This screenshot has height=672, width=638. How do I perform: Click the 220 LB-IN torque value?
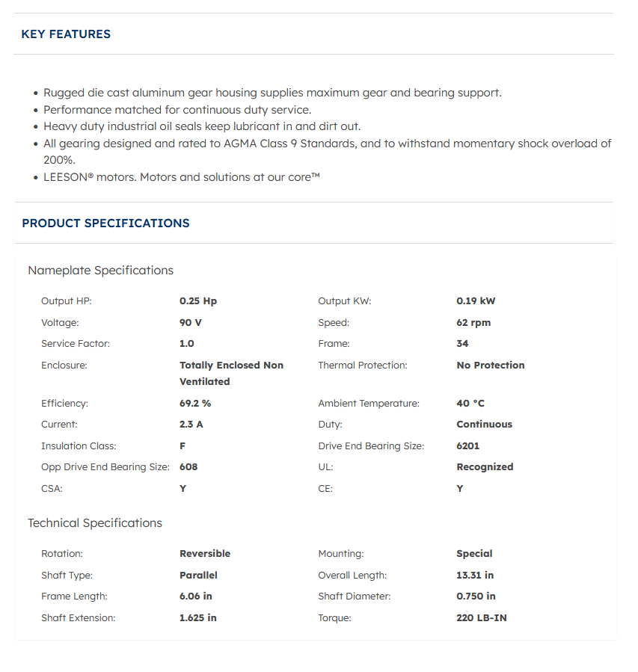tap(481, 618)
